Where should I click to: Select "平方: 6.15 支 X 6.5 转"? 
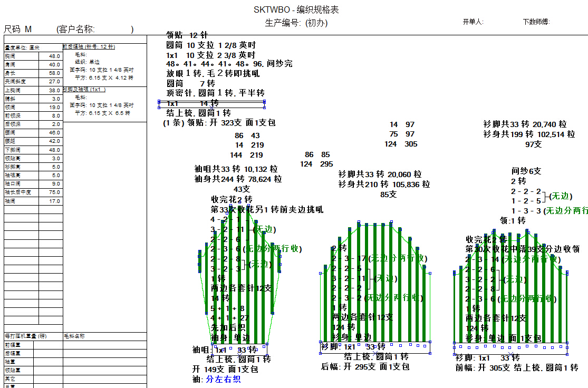(102, 113)
